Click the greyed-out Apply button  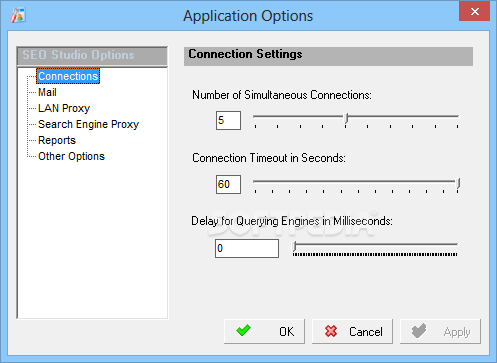[x=440, y=331]
